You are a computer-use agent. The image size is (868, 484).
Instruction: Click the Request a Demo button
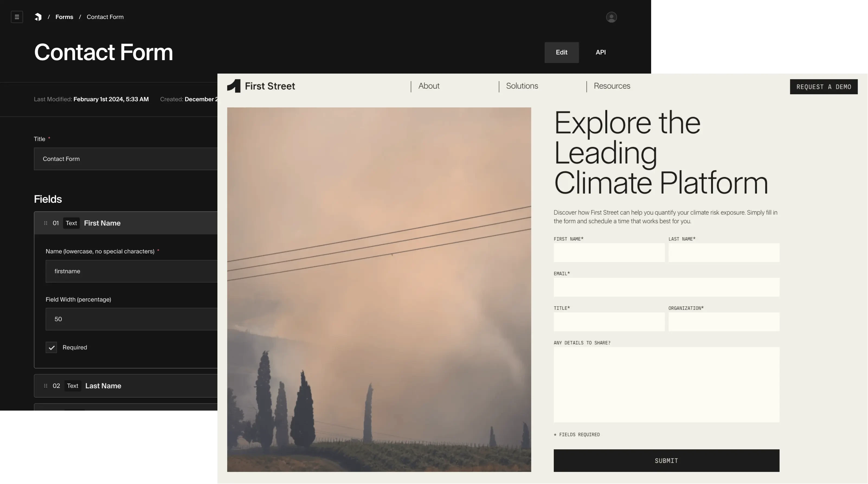[x=824, y=86]
